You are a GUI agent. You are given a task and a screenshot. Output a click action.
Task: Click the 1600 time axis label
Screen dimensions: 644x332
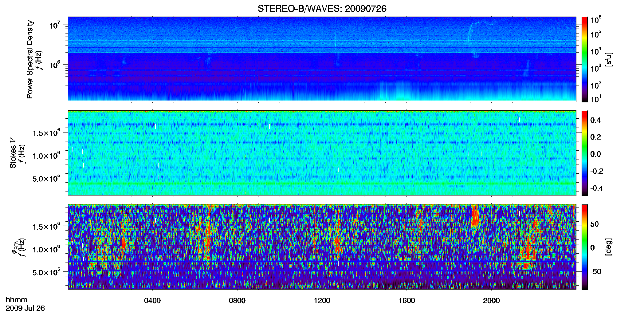pos(407,301)
